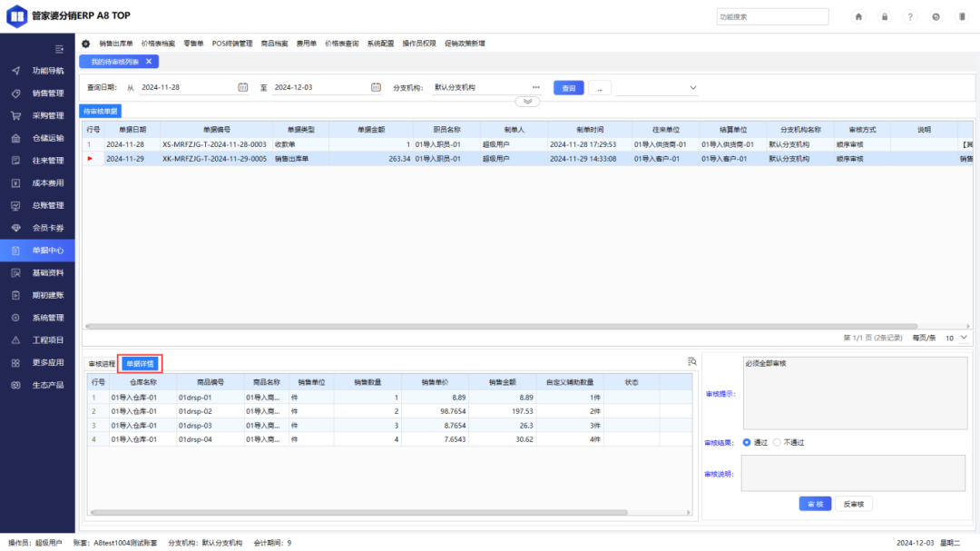
Task: Click start date field 2024-11-28
Action: pos(188,87)
